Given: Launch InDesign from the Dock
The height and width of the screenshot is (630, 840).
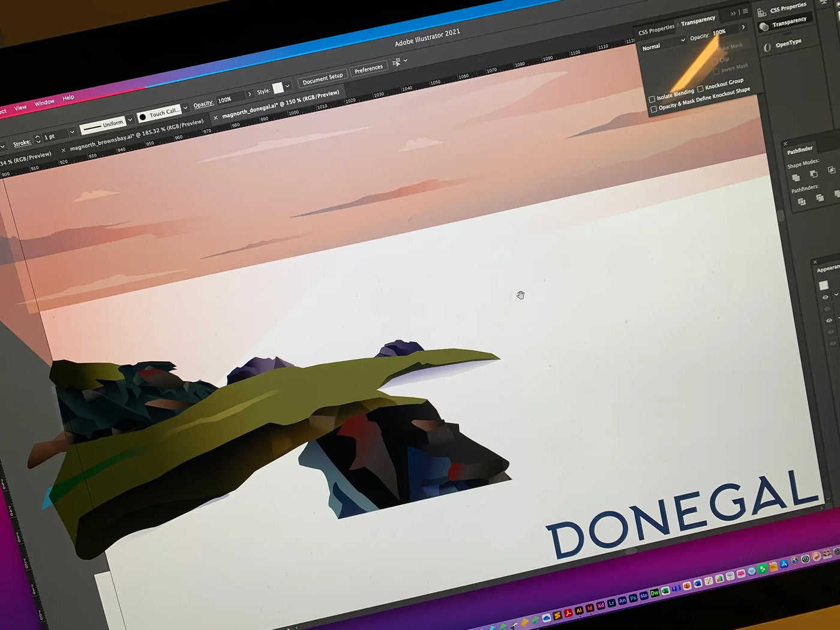Looking at the screenshot, I should 590,608.
